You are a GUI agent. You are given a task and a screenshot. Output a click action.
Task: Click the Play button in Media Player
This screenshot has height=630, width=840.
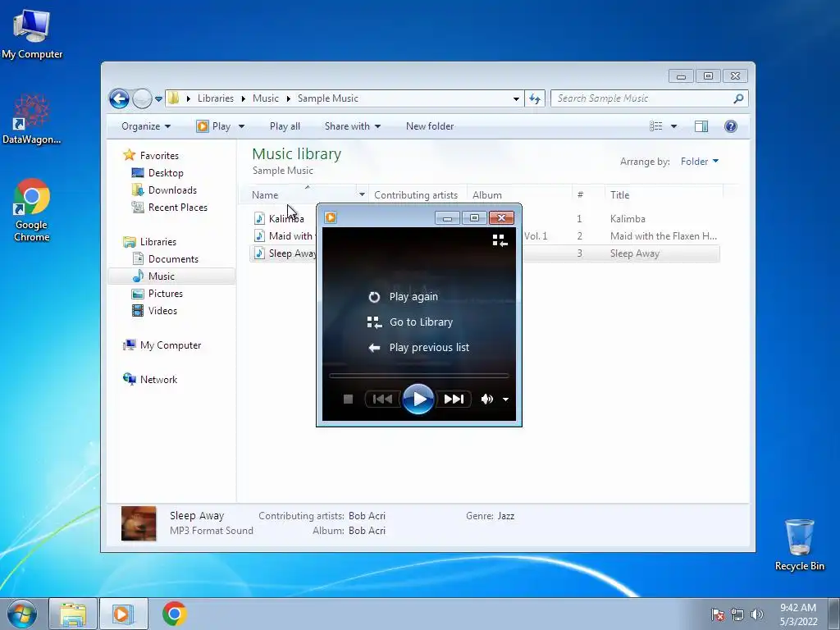point(418,399)
